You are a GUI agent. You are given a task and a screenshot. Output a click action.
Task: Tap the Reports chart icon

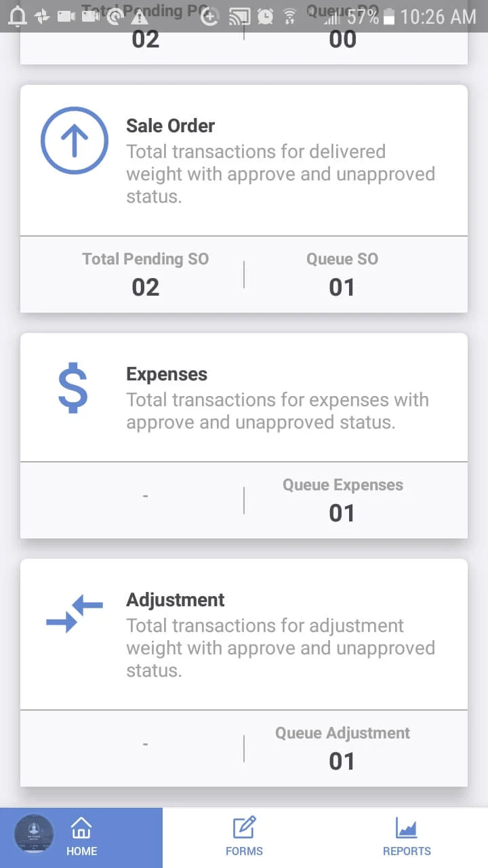pos(407,828)
